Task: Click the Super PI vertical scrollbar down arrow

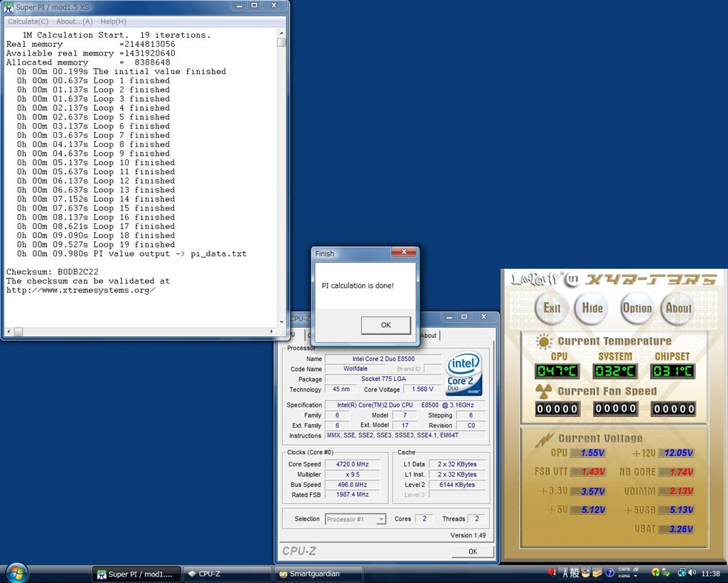Action: click(x=282, y=322)
